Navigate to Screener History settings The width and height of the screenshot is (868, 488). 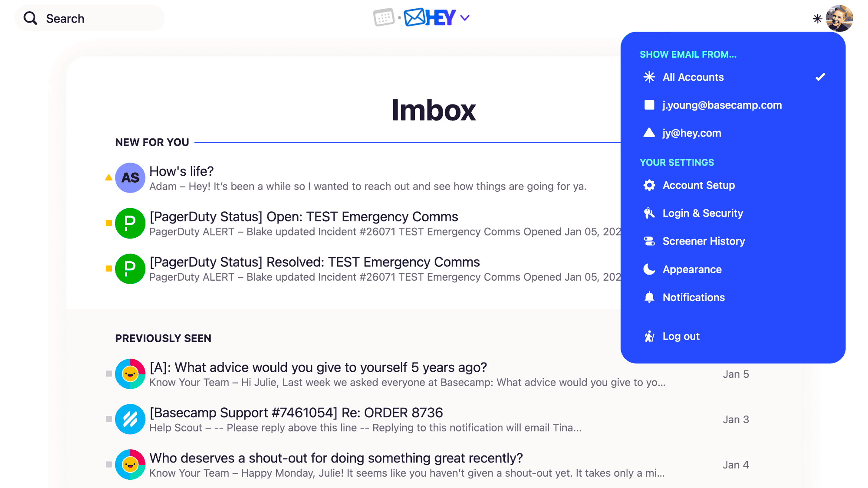pyautogui.click(x=704, y=241)
